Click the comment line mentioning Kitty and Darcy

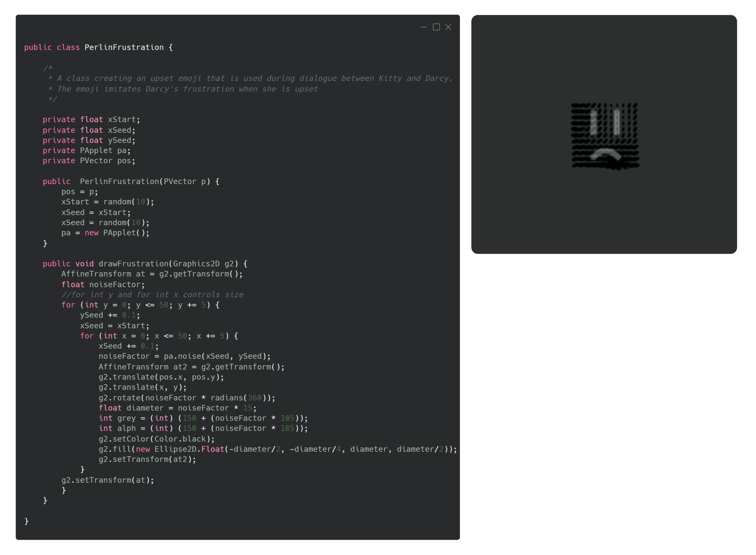point(250,78)
